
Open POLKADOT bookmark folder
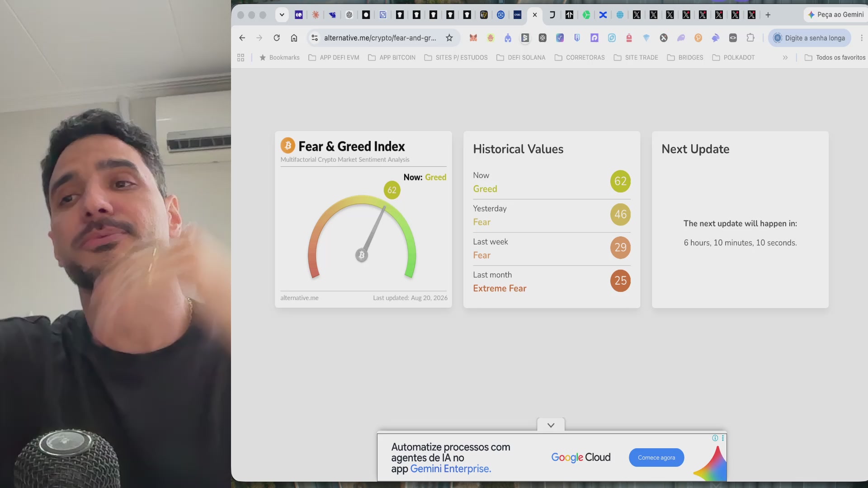733,57
